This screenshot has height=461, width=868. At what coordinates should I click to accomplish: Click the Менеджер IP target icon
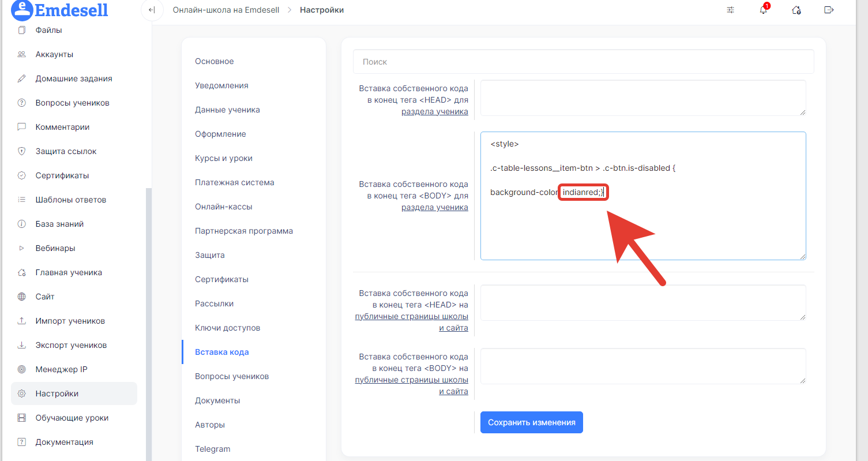pyautogui.click(x=22, y=369)
